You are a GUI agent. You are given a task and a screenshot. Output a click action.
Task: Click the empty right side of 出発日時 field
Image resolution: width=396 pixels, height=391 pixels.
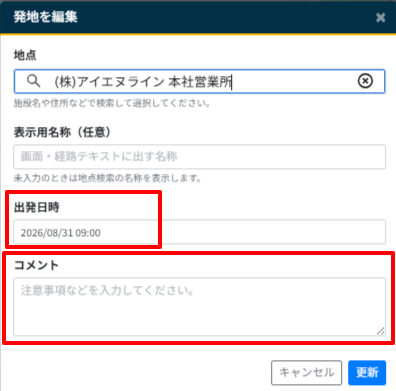[273, 232]
